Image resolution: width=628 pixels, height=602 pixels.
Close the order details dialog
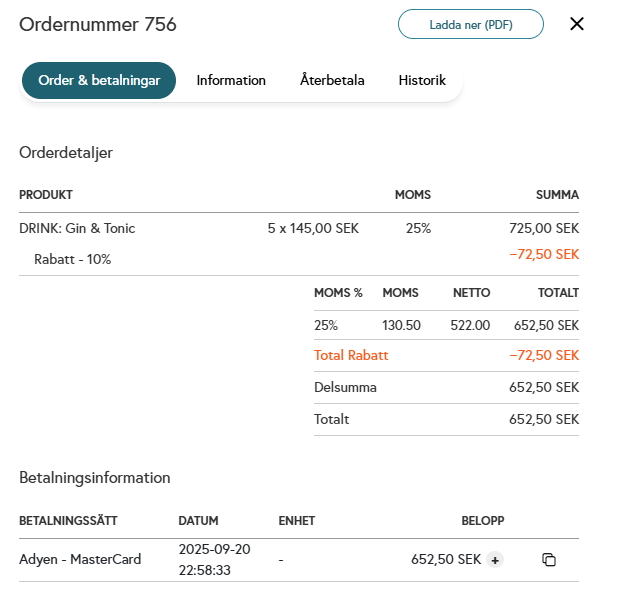pyautogui.click(x=576, y=24)
